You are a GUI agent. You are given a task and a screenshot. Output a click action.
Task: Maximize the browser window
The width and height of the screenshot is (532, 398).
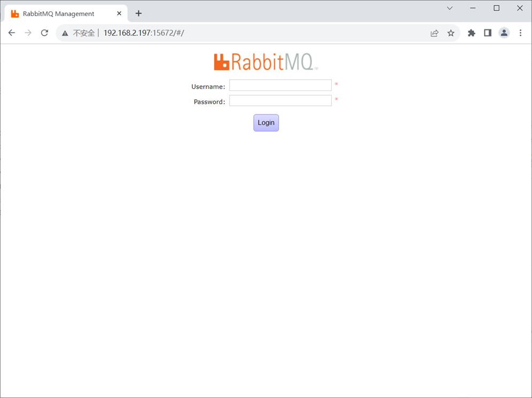coord(496,8)
